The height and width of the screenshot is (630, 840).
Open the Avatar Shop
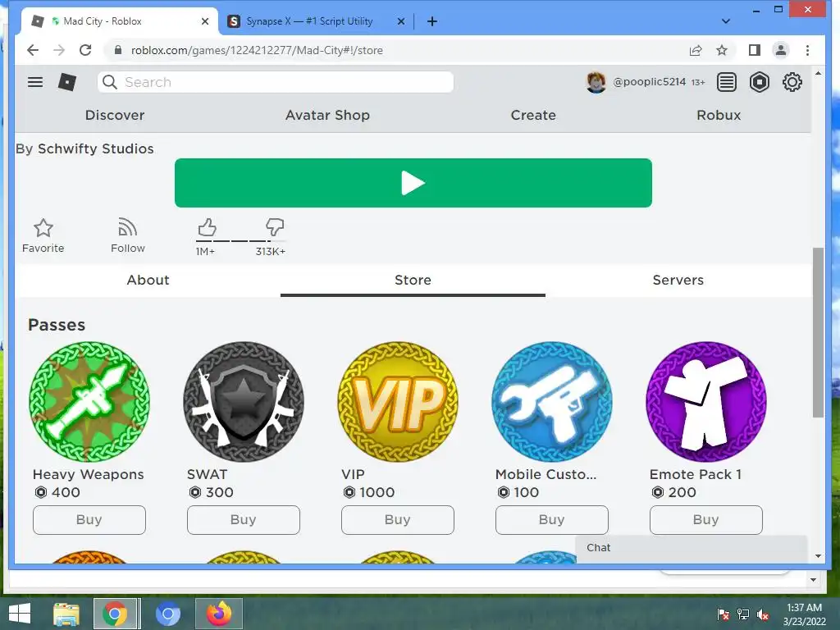tap(327, 115)
